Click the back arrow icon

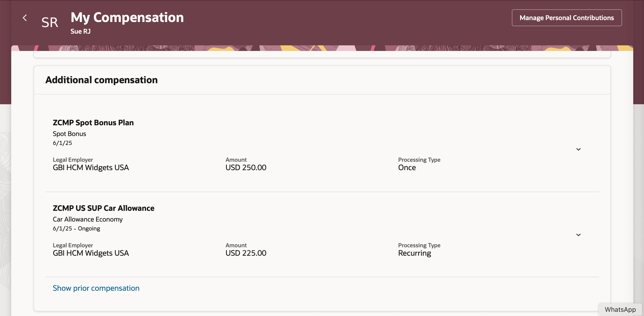[x=25, y=18]
